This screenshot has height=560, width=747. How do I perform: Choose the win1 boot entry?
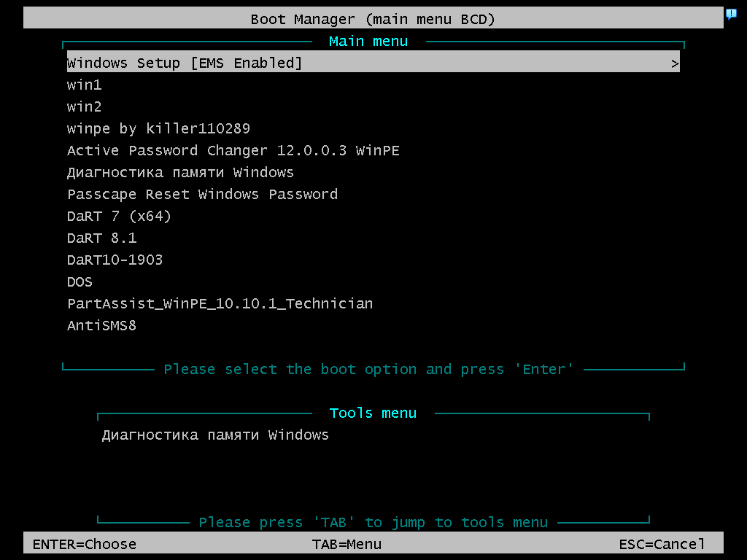click(x=85, y=85)
